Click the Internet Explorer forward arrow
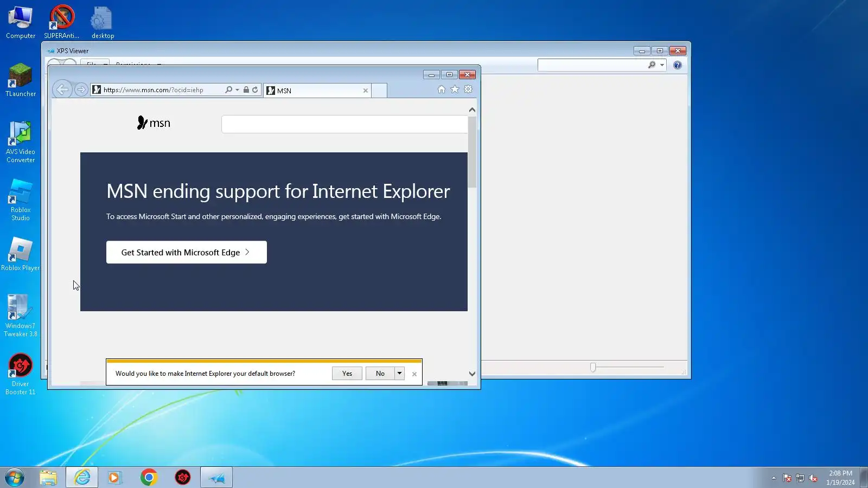The image size is (868, 488). point(81,89)
